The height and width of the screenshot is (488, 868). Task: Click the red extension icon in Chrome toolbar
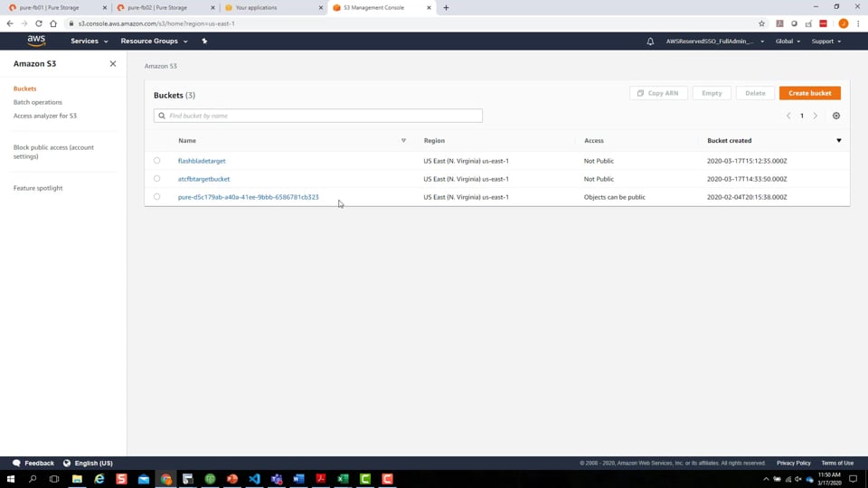pos(823,23)
